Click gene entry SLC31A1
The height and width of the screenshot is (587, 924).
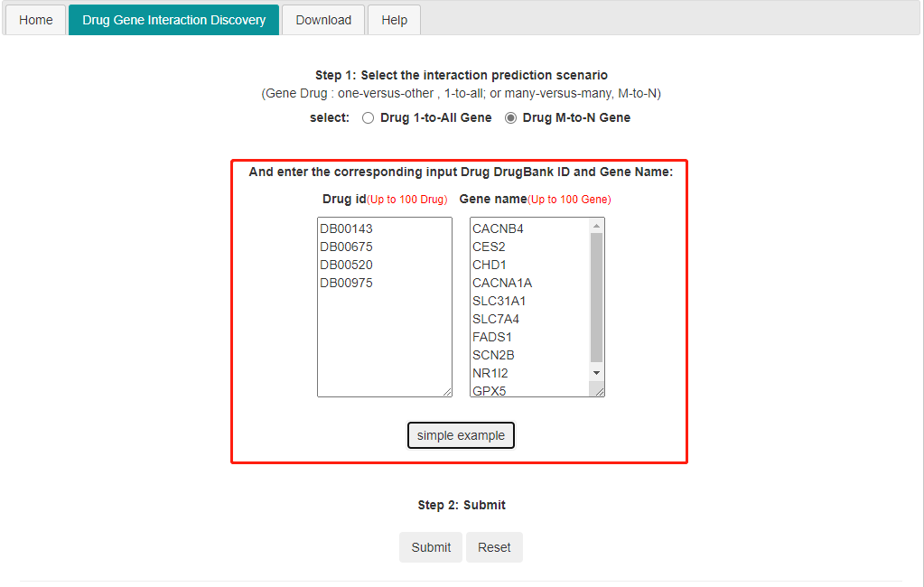coord(499,301)
